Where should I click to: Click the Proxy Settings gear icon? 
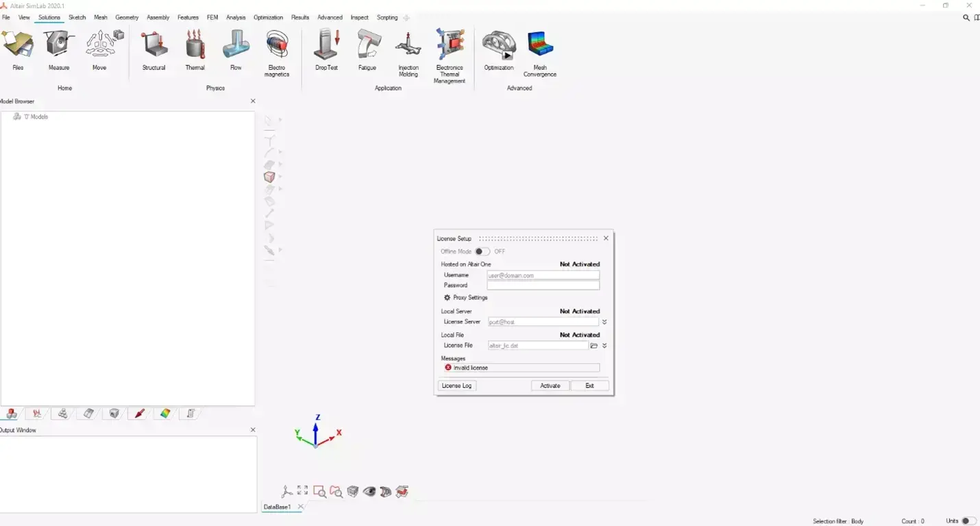coord(448,298)
